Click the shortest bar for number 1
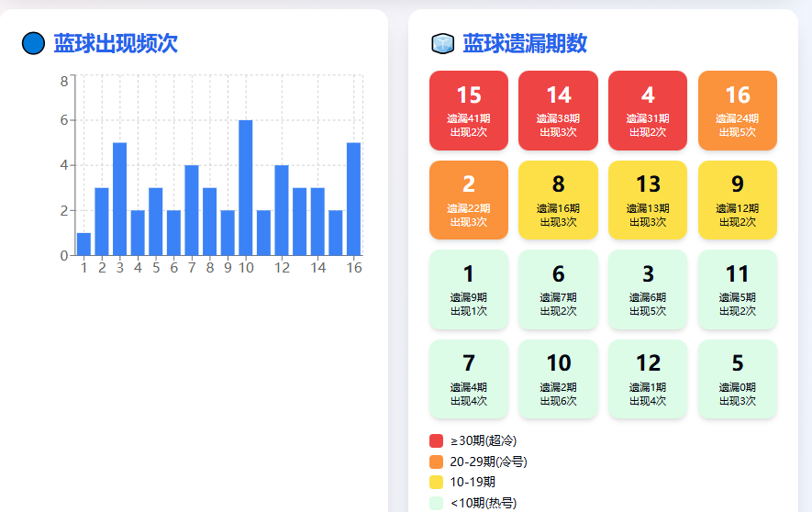The height and width of the screenshot is (512, 812). pos(83,244)
